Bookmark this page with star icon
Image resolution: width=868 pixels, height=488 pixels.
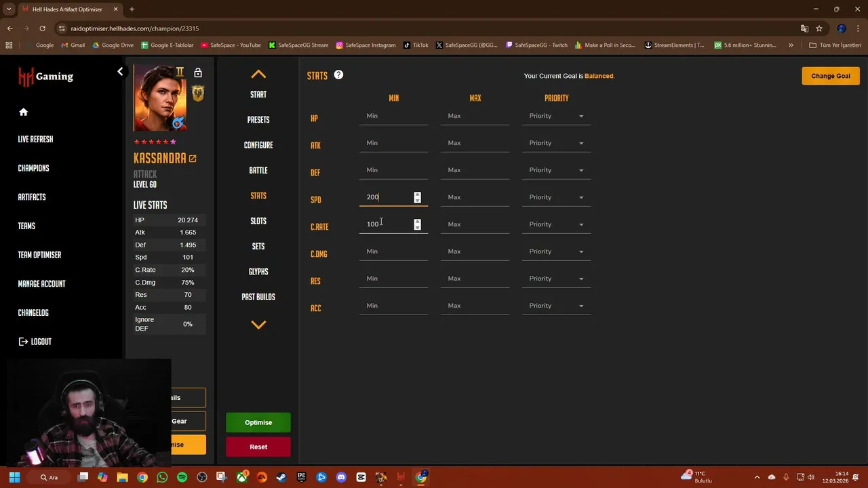819,28
